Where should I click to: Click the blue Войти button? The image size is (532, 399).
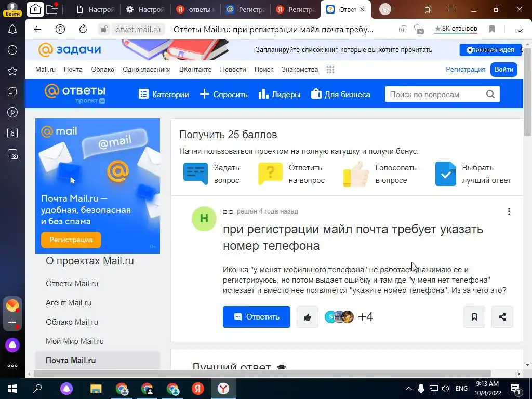[503, 69]
